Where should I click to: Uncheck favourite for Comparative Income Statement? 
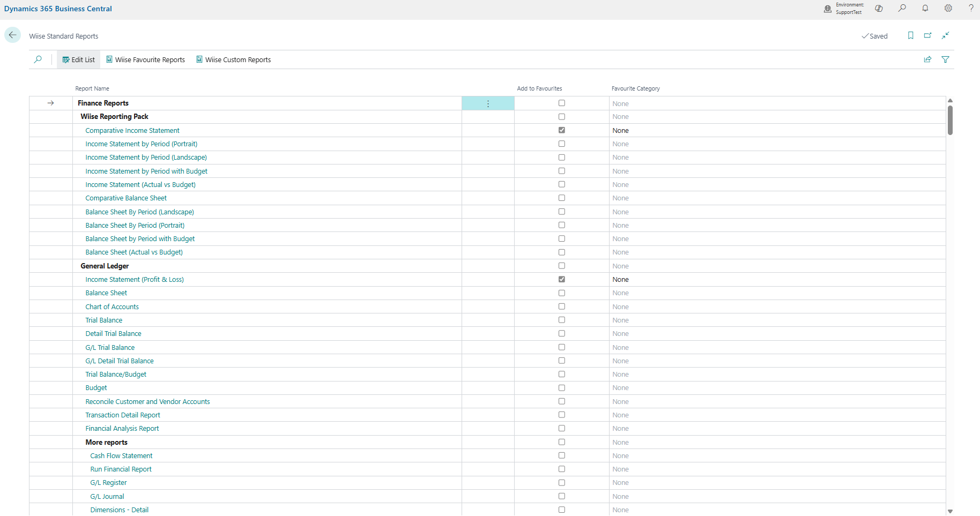[x=562, y=130]
